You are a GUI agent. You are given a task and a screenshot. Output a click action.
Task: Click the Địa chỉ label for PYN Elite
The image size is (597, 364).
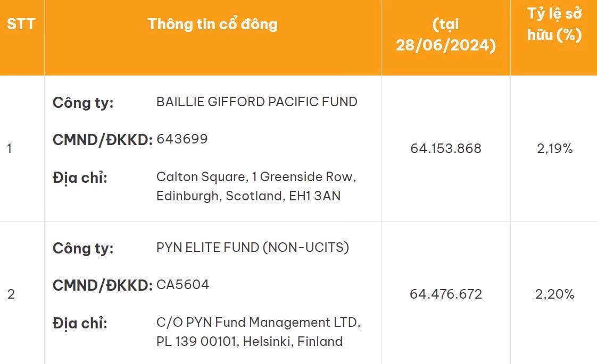(x=80, y=323)
